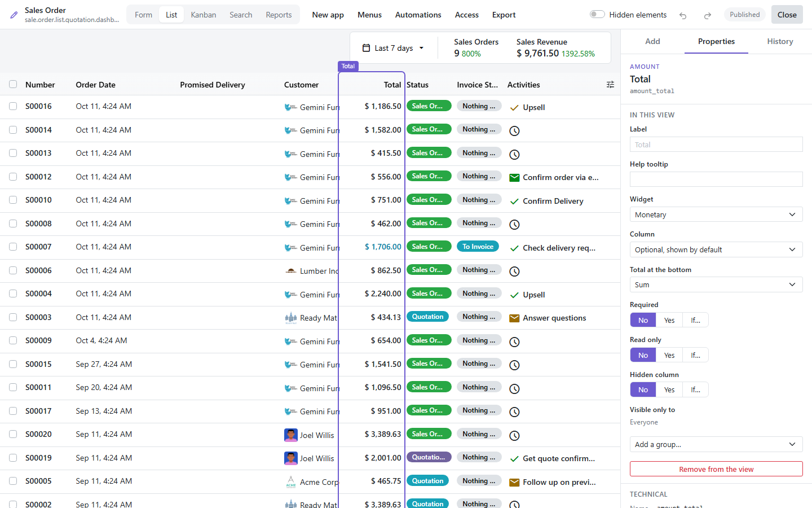Image resolution: width=812 pixels, height=508 pixels.
Task: Set Required to Yes
Action: [669, 320]
